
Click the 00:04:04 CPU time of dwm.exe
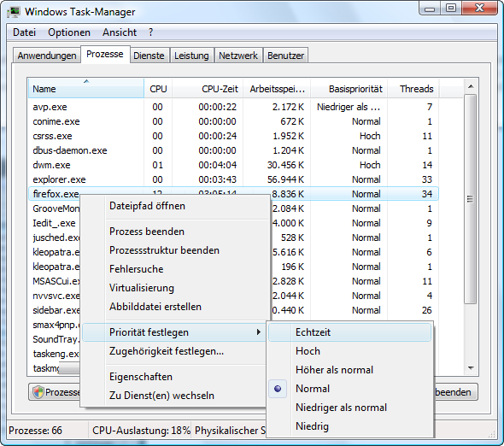(x=217, y=165)
